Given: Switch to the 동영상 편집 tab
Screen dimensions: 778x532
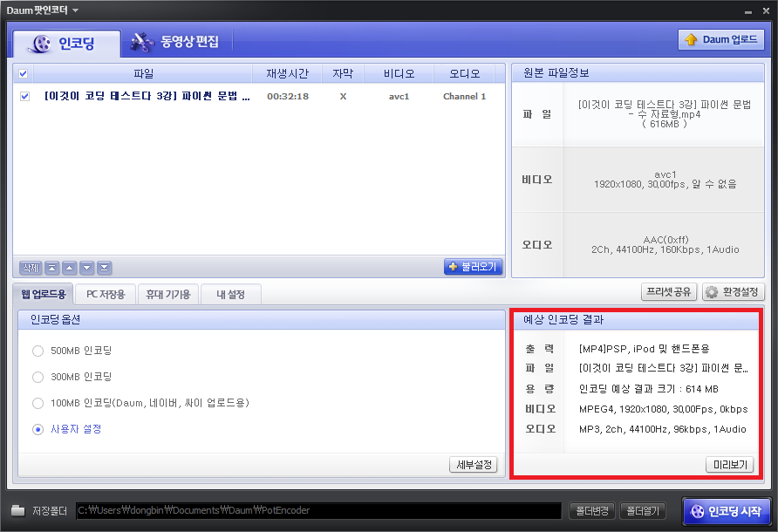Looking at the screenshot, I should 175,42.
